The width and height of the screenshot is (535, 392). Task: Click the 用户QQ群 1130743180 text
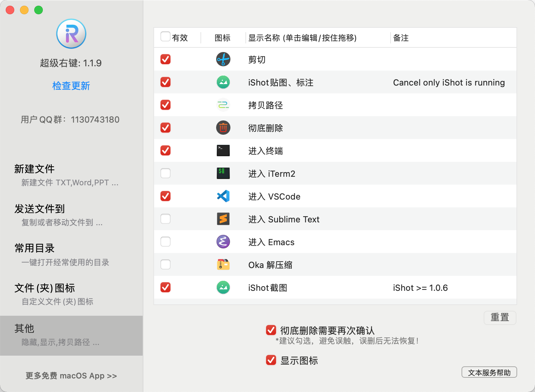point(70,119)
